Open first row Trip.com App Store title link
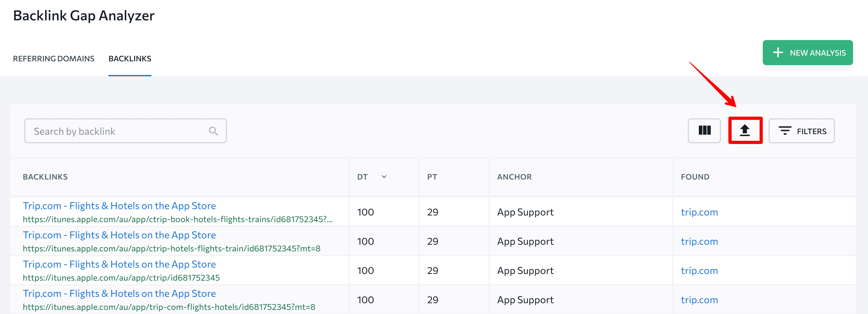868x314 pixels. click(119, 206)
